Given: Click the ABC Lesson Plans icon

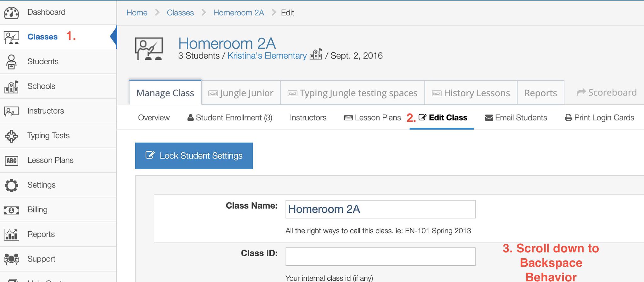Looking at the screenshot, I should (11, 161).
